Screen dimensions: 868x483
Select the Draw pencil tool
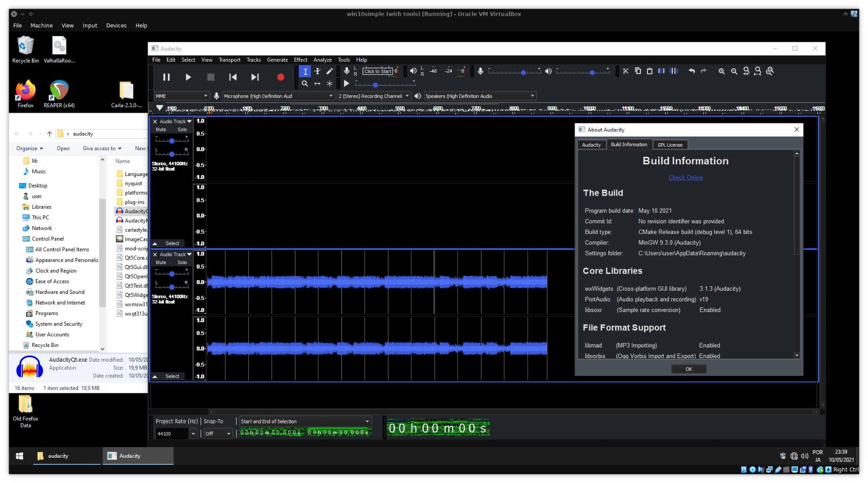click(329, 71)
